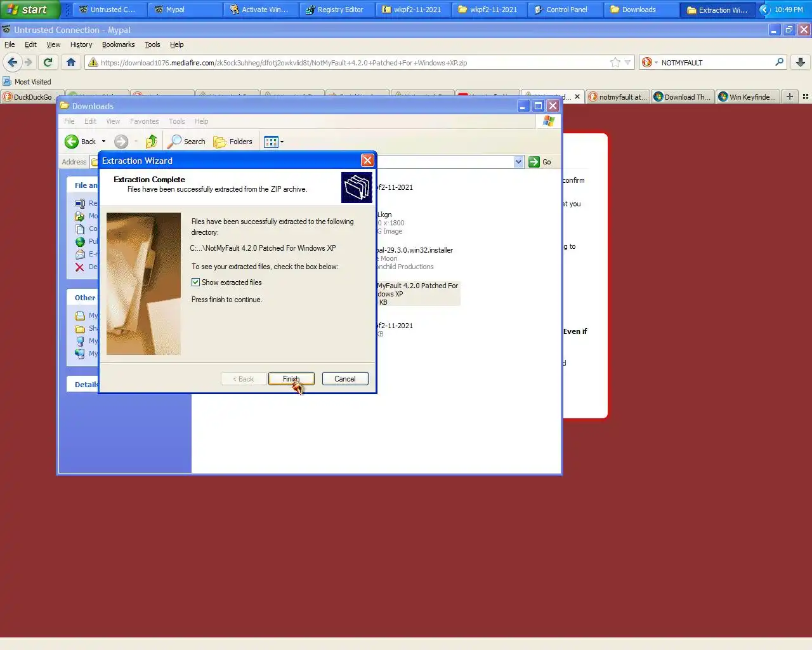Switch to Activate Win... taskbar item
812x650 pixels.
261,10
